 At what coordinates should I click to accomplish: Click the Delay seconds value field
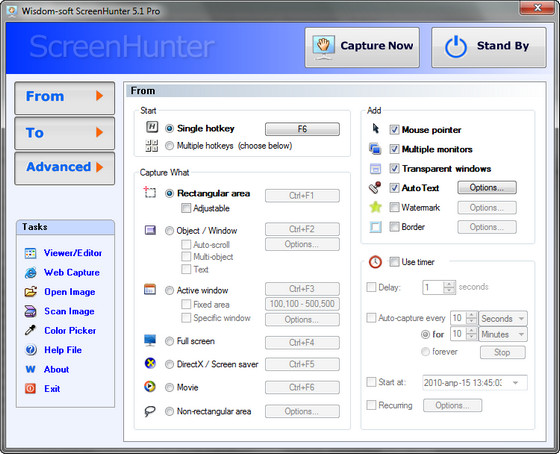pos(433,287)
